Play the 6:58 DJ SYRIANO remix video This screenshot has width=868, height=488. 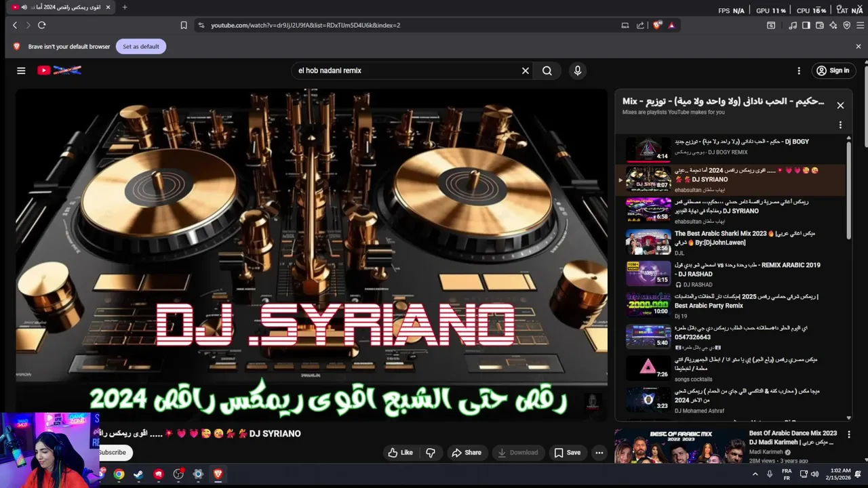pyautogui.click(x=731, y=211)
